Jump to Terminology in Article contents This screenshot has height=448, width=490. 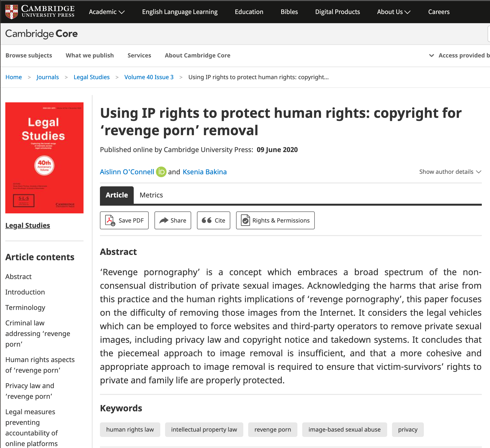point(25,308)
